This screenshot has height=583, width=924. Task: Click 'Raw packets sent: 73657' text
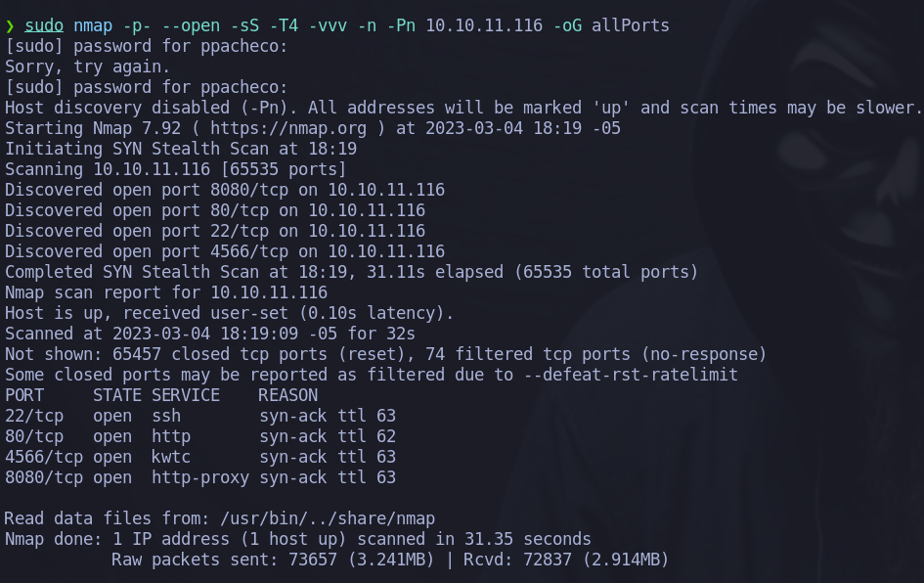pos(224,560)
